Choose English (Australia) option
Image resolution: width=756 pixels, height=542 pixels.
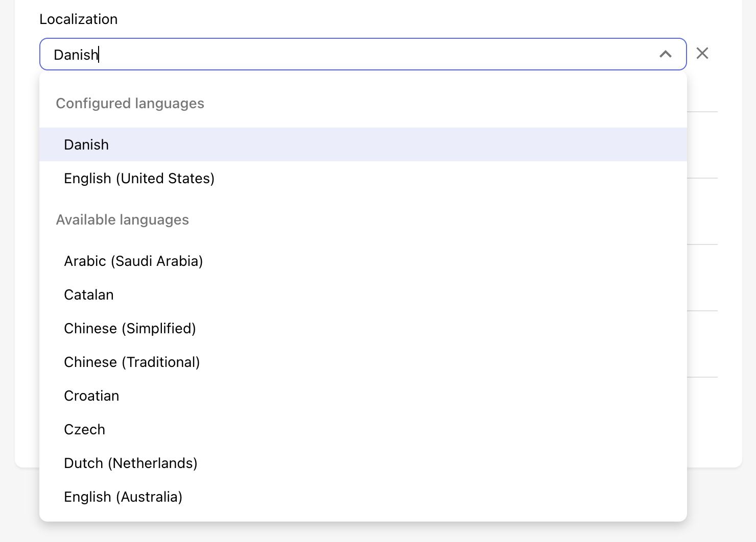(x=123, y=497)
